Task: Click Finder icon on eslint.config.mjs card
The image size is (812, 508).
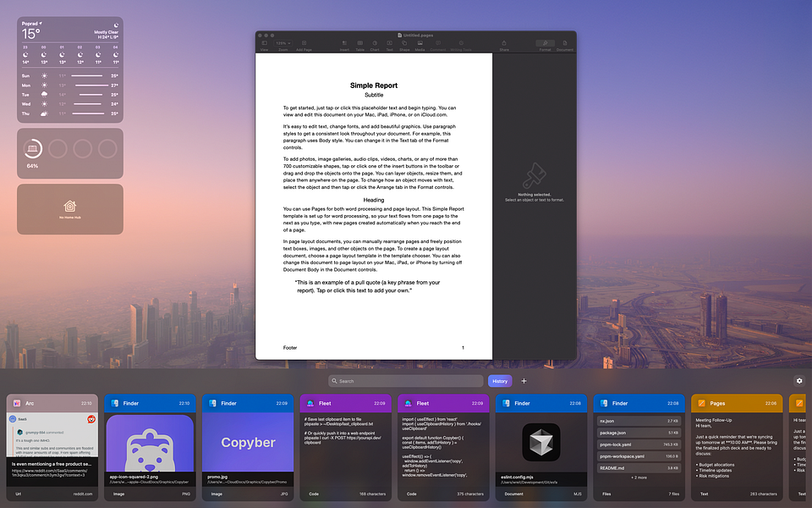Action: coord(507,403)
